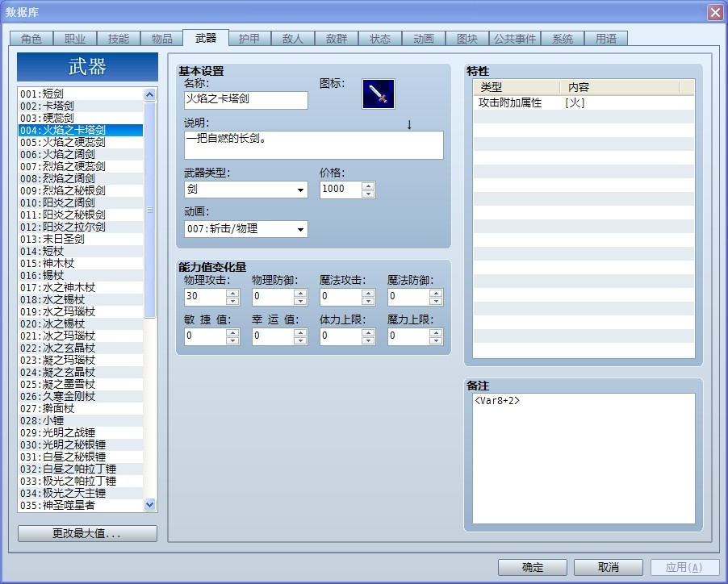Click the 更改最大值... button
The image size is (728, 584).
[x=87, y=533]
